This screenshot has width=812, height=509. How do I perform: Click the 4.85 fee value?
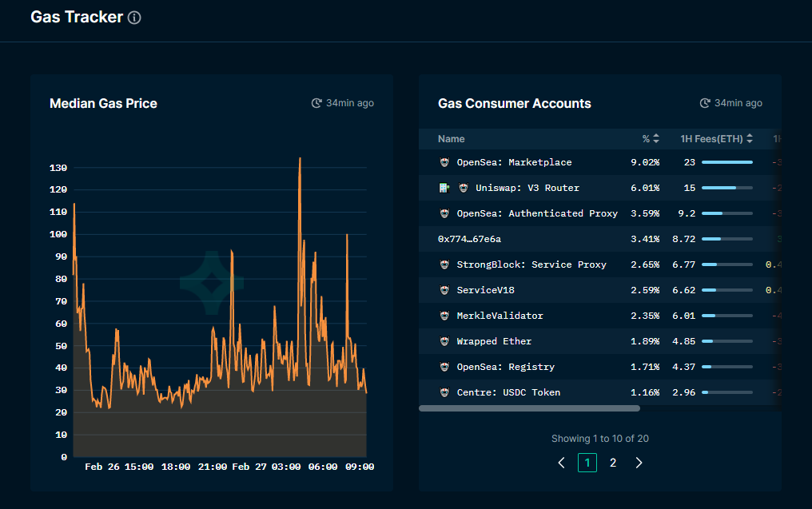(x=683, y=341)
